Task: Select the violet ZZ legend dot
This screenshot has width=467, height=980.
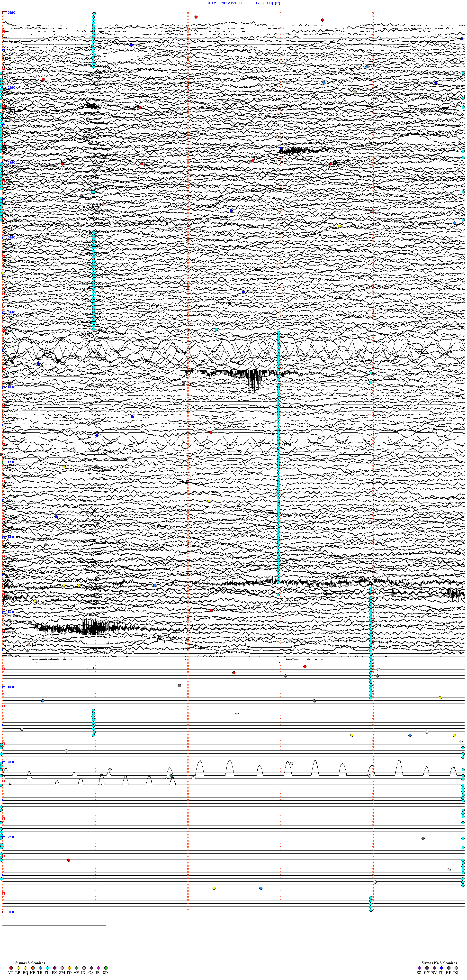Action: pyautogui.click(x=420, y=968)
